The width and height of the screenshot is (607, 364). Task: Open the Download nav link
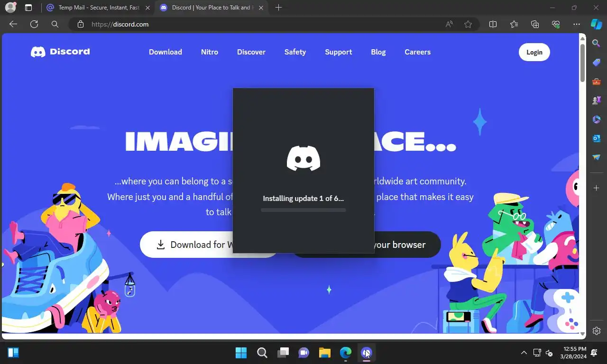pyautogui.click(x=166, y=52)
